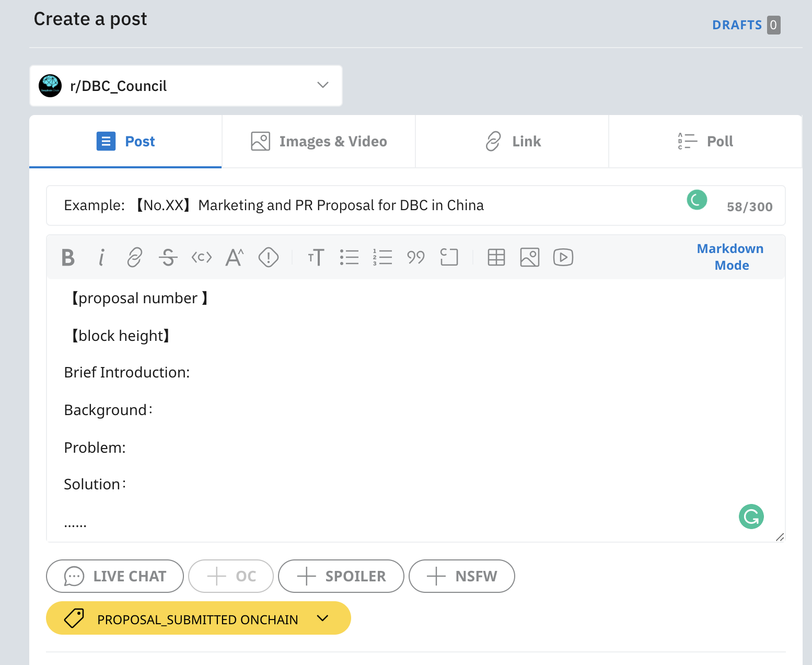Apply strikethrough formatting
Viewport: 812px width, 665px height.
pos(168,257)
